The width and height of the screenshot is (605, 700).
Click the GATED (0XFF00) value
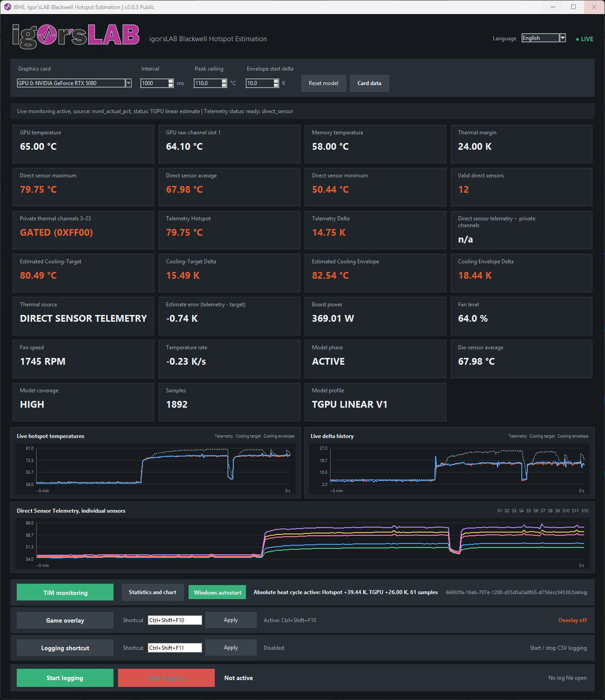pyautogui.click(x=57, y=233)
